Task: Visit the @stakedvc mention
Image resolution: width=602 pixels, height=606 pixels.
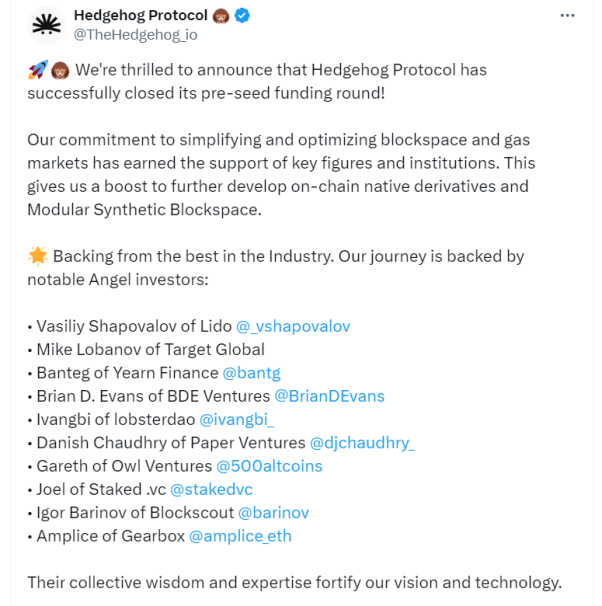Action: (211, 489)
